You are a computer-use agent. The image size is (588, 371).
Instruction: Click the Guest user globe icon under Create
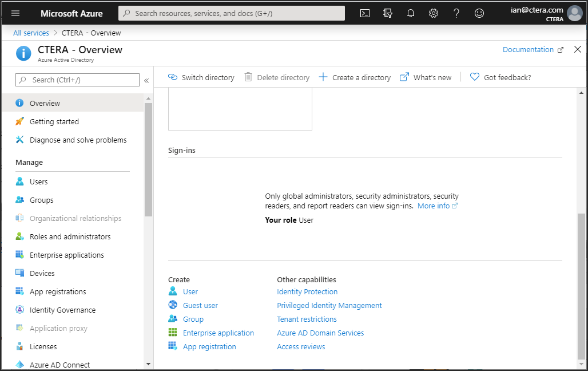[x=173, y=305]
